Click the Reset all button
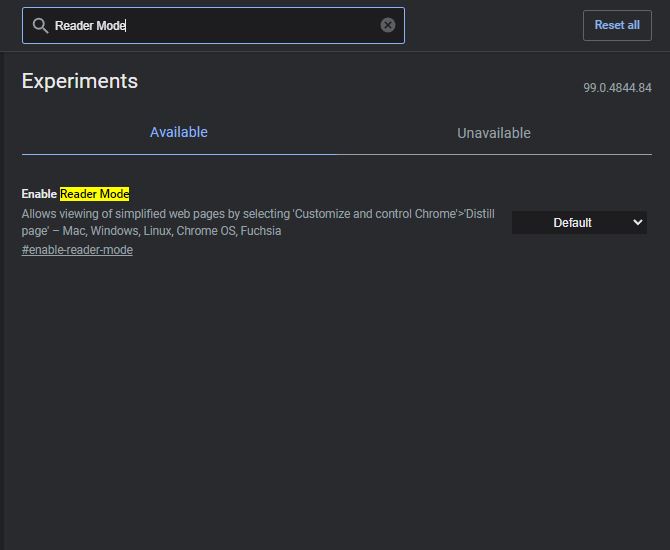This screenshot has height=550, width=670. click(x=617, y=25)
